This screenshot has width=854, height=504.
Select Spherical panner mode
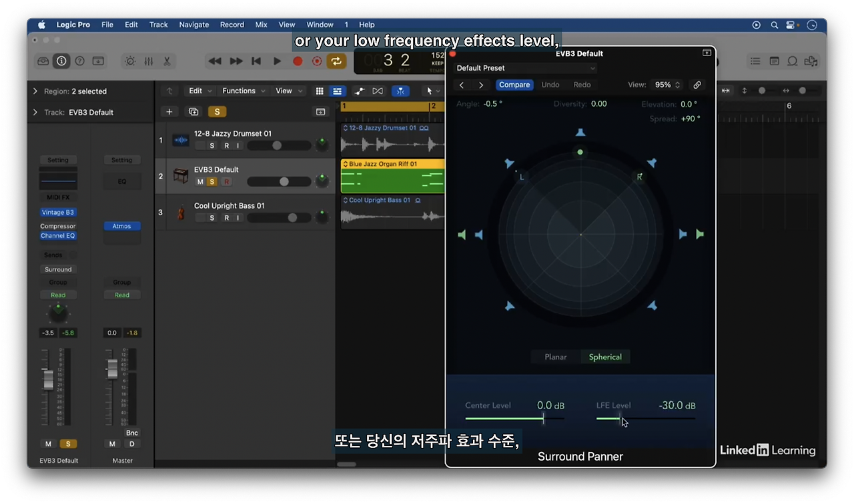(605, 357)
